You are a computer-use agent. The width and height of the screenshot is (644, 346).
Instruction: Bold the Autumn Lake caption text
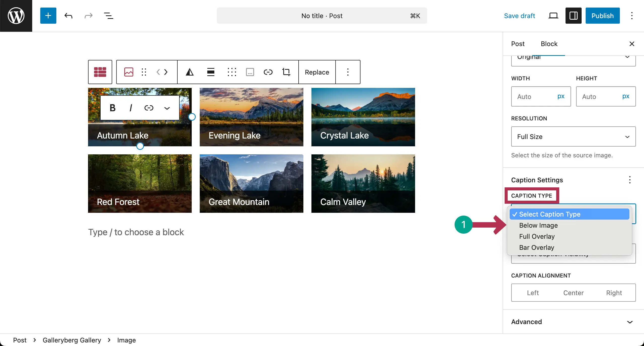pyautogui.click(x=112, y=108)
